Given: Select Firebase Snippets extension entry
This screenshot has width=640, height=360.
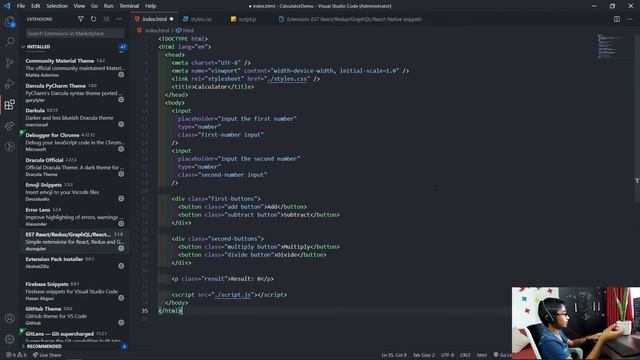Looking at the screenshot, I should coord(73,291).
